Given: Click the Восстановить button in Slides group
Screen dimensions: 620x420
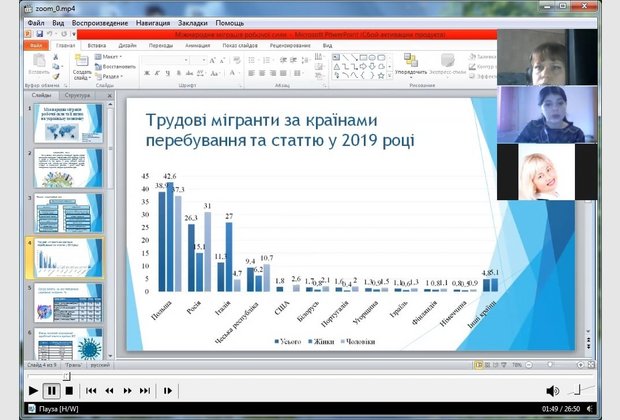Looking at the screenshot, I should click(x=119, y=66).
